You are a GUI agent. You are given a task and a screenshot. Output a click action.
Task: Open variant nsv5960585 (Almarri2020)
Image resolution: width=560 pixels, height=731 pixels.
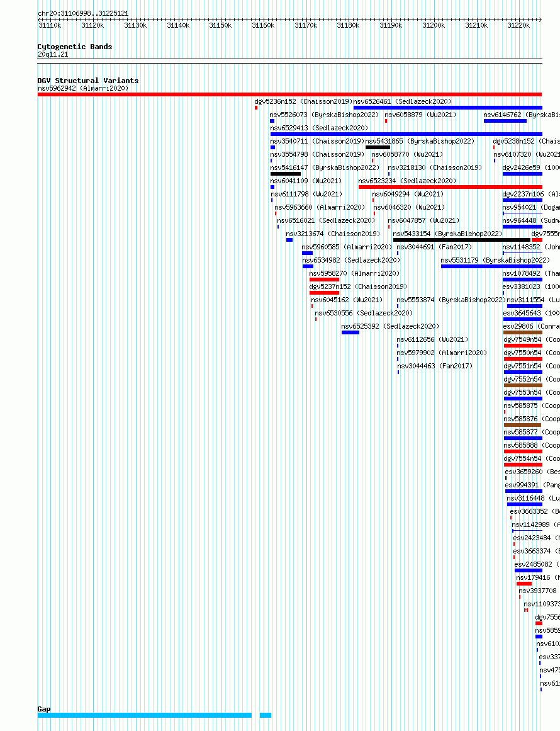pos(347,247)
